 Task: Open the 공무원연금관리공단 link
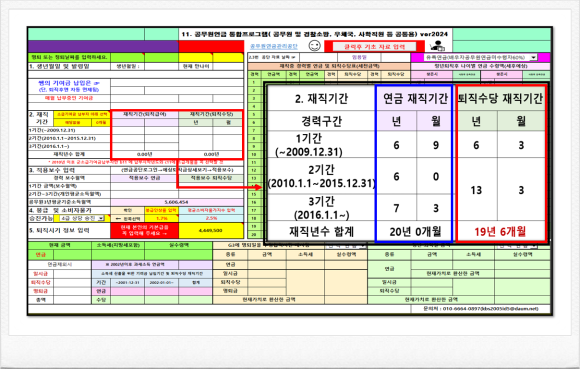(x=274, y=46)
